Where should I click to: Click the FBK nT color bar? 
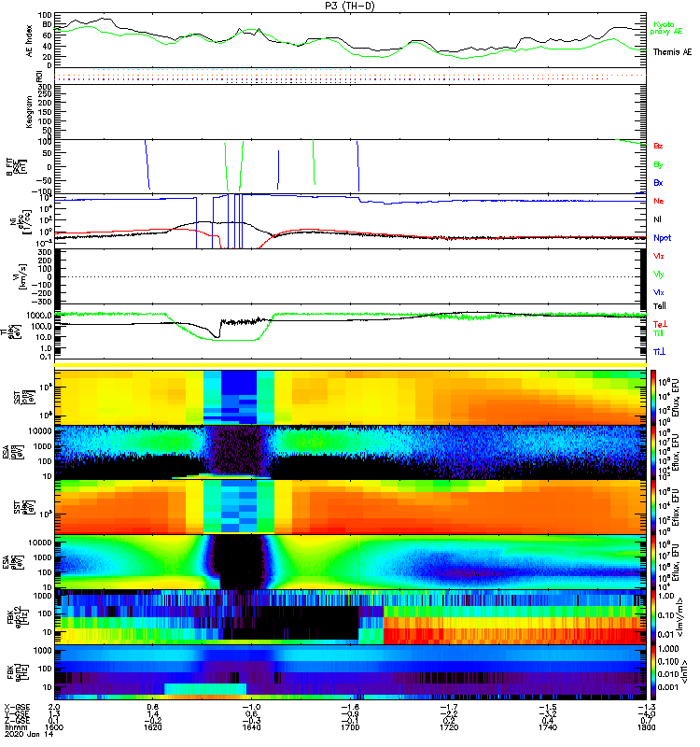(x=653, y=672)
